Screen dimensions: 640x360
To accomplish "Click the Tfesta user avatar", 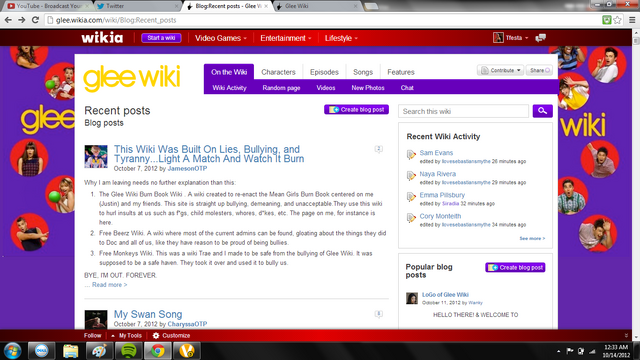I will [498, 38].
